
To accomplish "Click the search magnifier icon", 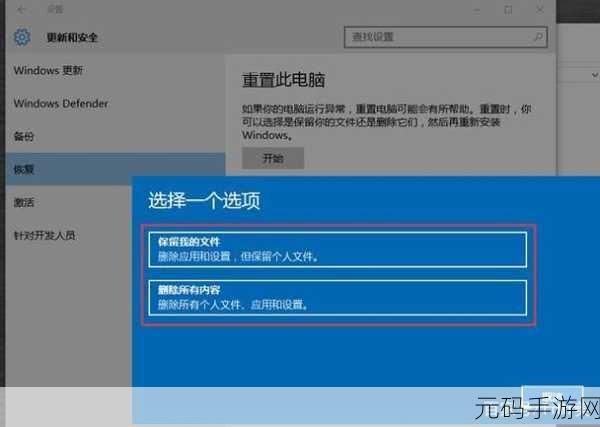I will pos(538,37).
